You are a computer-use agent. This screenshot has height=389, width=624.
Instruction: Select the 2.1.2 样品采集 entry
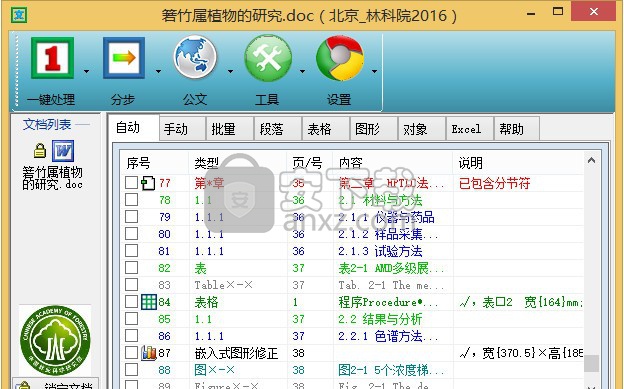[x=388, y=234]
